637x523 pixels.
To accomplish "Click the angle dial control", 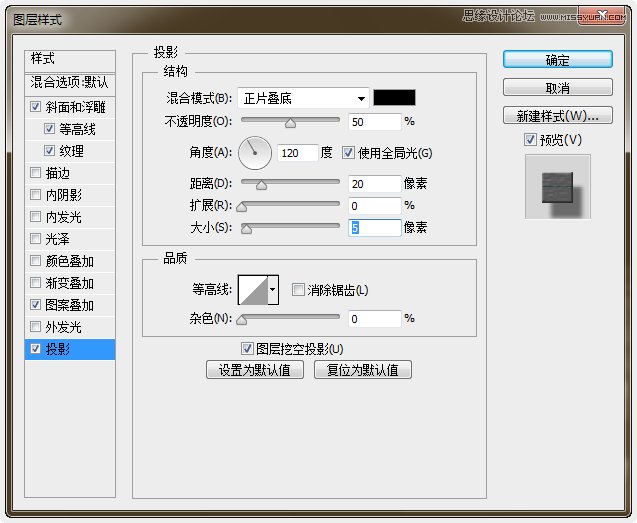I will pos(255,153).
